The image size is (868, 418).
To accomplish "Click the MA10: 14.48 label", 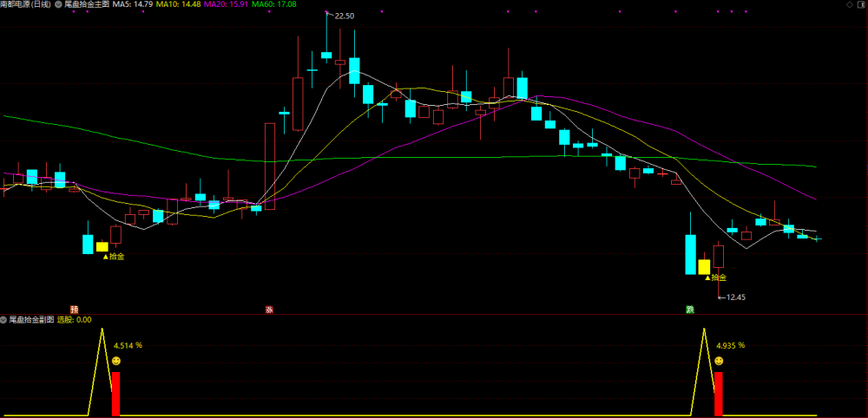I will [x=179, y=4].
